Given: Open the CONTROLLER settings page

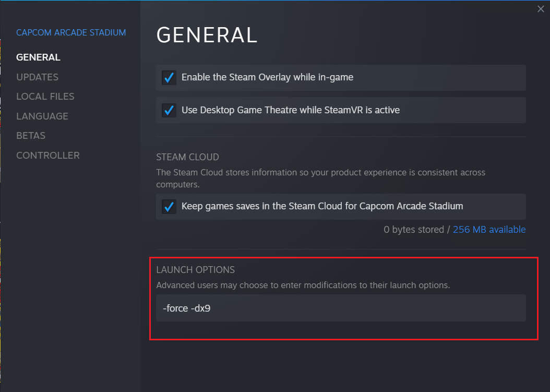Looking at the screenshot, I should click(x=48, y=155).
